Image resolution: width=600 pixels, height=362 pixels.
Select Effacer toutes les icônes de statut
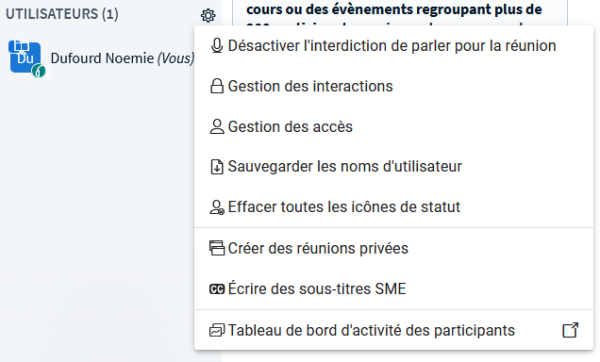(x=394, y=207)
